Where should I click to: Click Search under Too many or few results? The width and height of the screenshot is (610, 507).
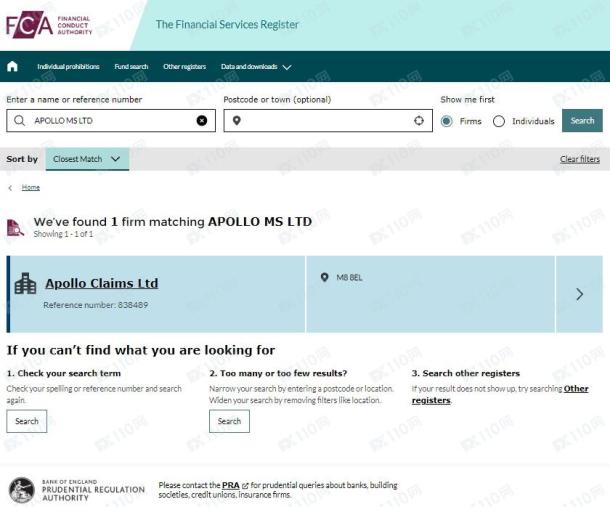229,421
